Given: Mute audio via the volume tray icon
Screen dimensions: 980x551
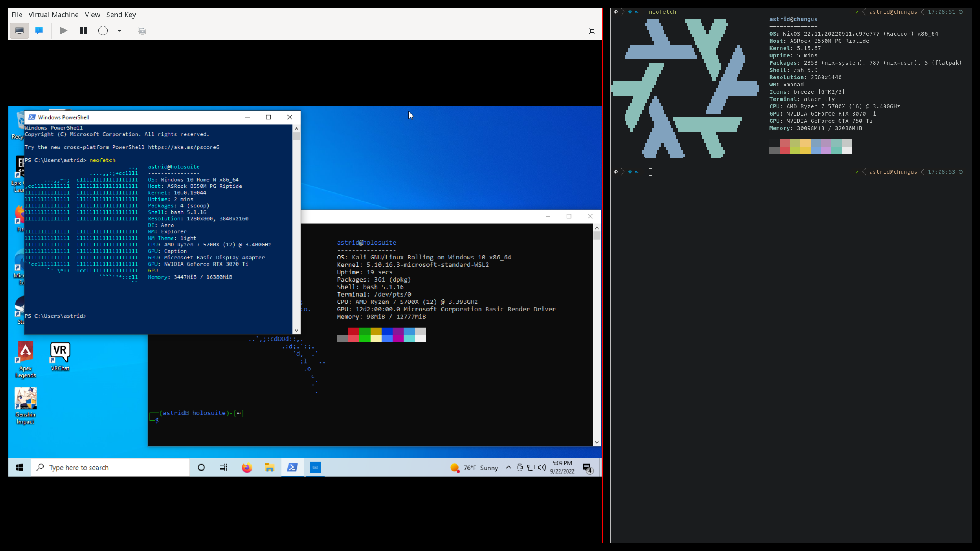Looking at the screenshot, I should click(542, 467).
